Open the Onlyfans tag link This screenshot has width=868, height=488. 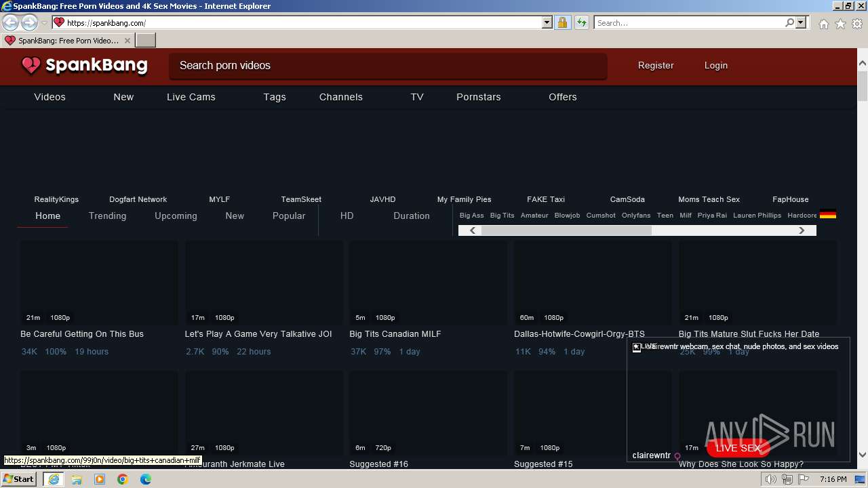coord(636,216)
